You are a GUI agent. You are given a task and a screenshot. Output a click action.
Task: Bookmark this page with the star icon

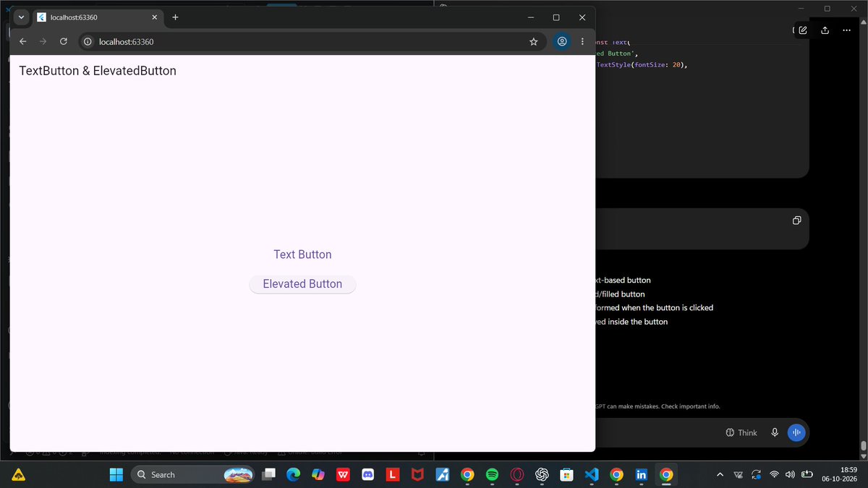coord(534,42)
